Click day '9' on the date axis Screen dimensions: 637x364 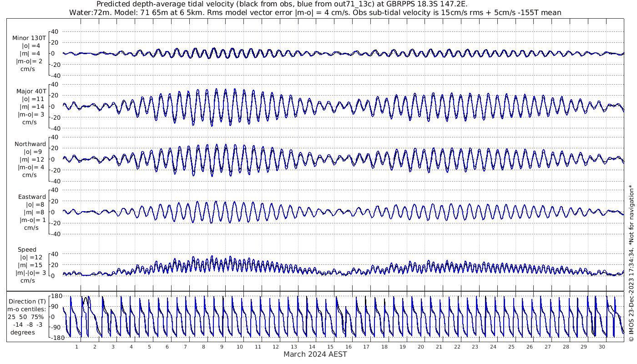point(222,347)
